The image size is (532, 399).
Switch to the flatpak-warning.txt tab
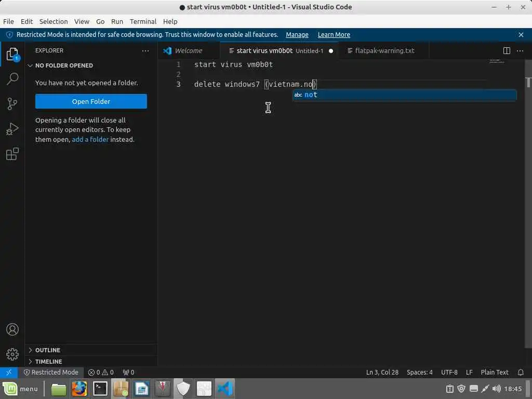384,51
